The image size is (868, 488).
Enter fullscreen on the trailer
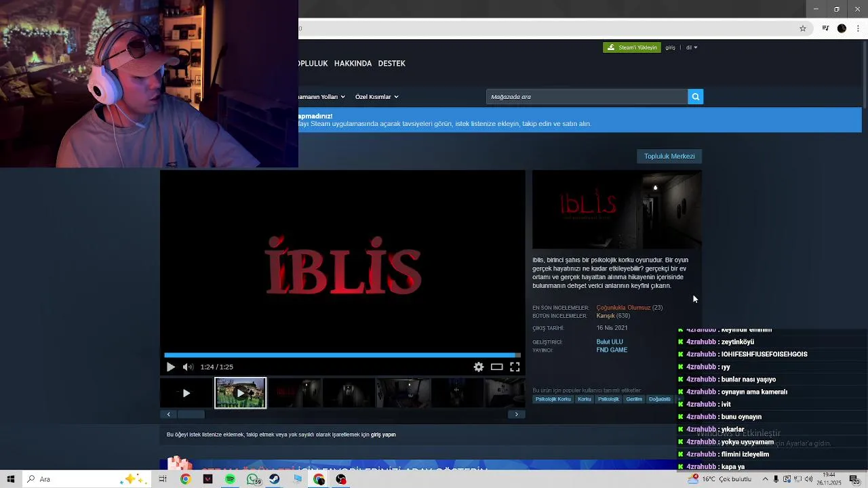515,367
